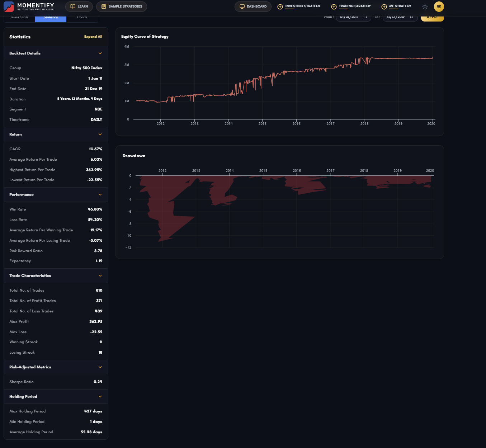The image size is (486, 448).
Task: Click the Segment value "NSE"
Action: click(99, 109)
